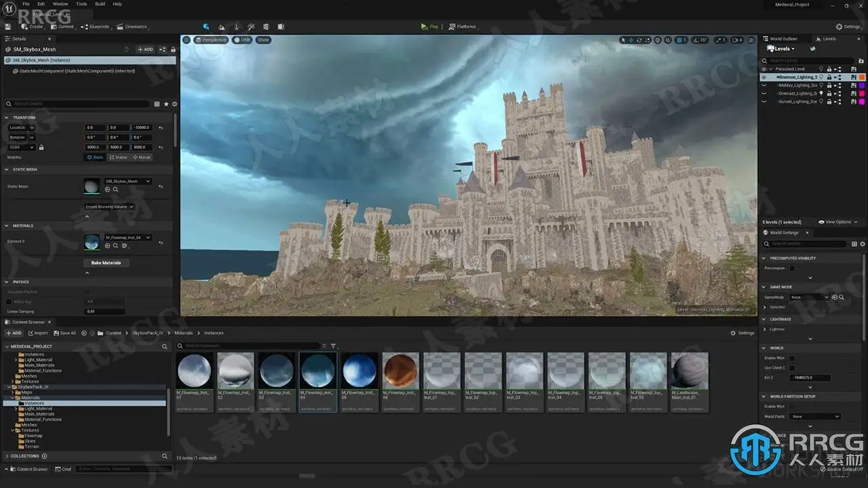Reset Location value with its arrow icon
868x488 pixels.
tap(161, 127)
